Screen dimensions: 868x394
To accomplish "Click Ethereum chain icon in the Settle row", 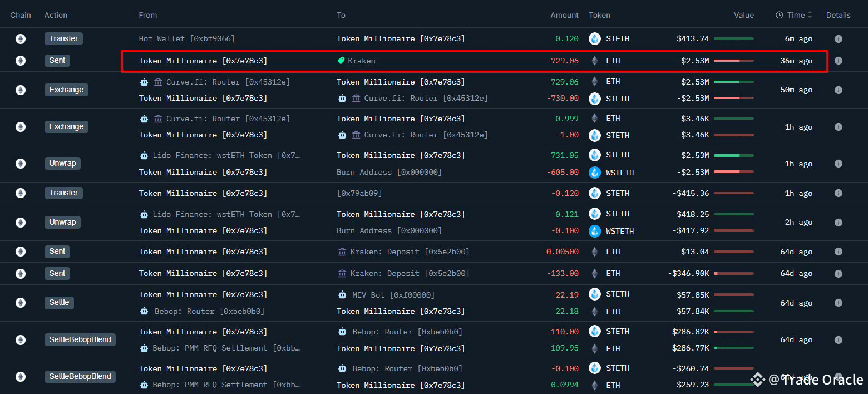I will (x=21, y=303).
